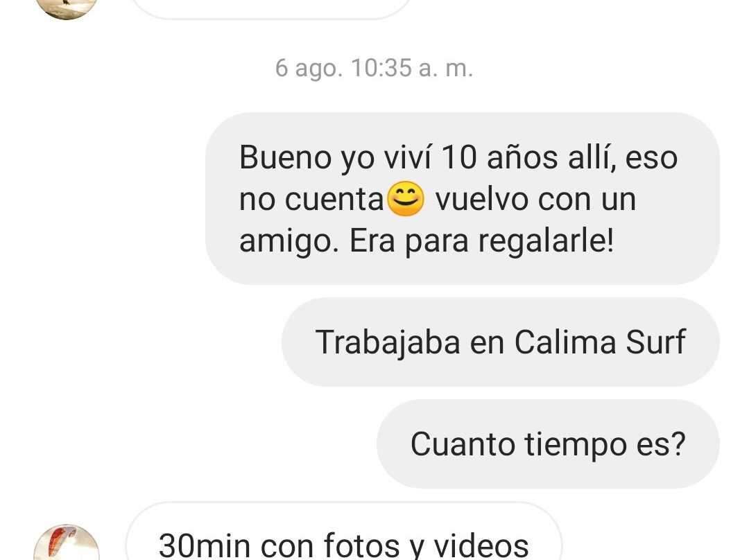Screen dimensions: 749x560
Task: Tap the 30min con fotos y videos reply
Action: tap(343, 532)
